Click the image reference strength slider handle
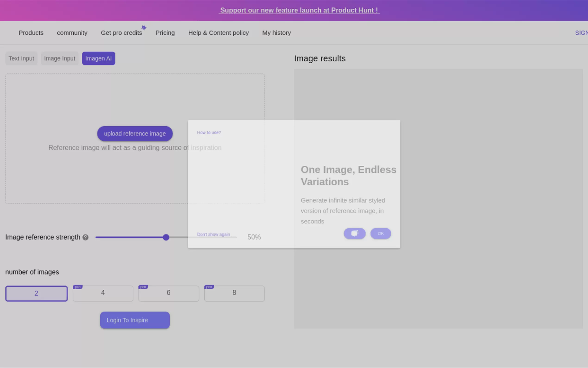The width and height of the screenshot is (588, 368). 166,237
